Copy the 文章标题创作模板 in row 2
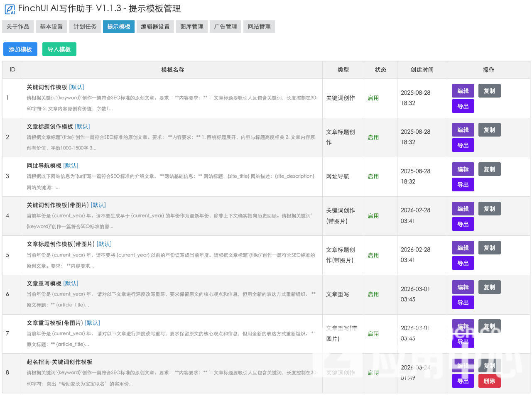Image resolution: width=532 pixels, height=396 pixels. pyautogui.click(x=489, y=130)
